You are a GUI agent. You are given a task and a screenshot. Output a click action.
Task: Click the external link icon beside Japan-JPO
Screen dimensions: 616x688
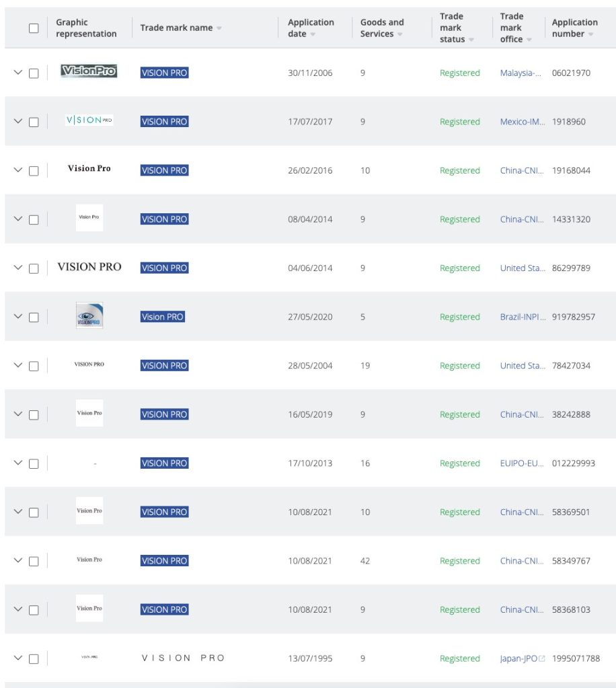click(543, 658)
